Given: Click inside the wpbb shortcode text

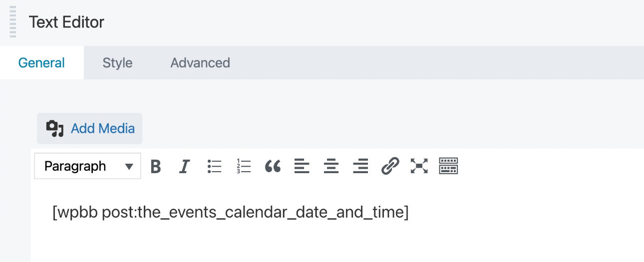Looking at the screenshot, I should pyautogui.click(x=230, y=213).
